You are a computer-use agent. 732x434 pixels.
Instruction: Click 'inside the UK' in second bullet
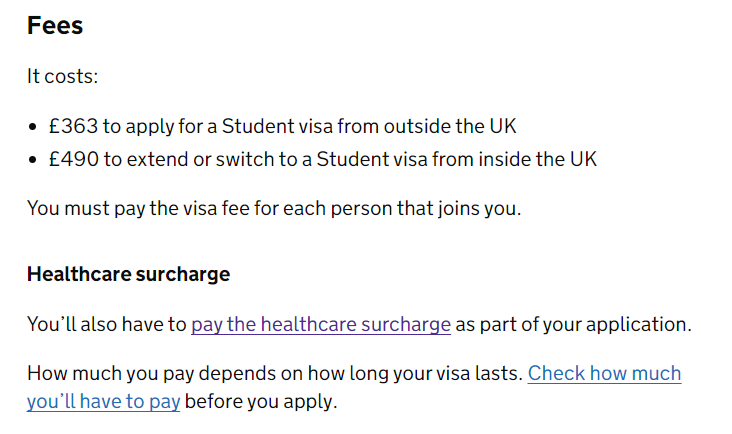538,159
